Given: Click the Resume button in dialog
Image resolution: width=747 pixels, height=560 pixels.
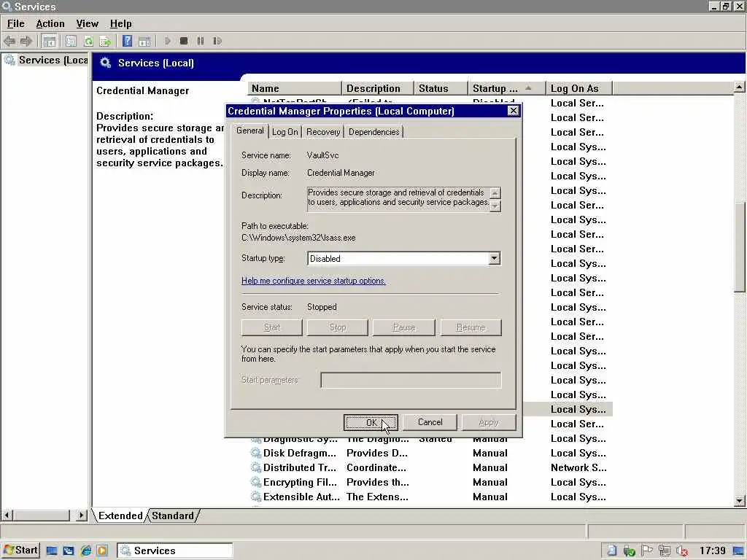Looking at the screenshot, I should [471, 327].
